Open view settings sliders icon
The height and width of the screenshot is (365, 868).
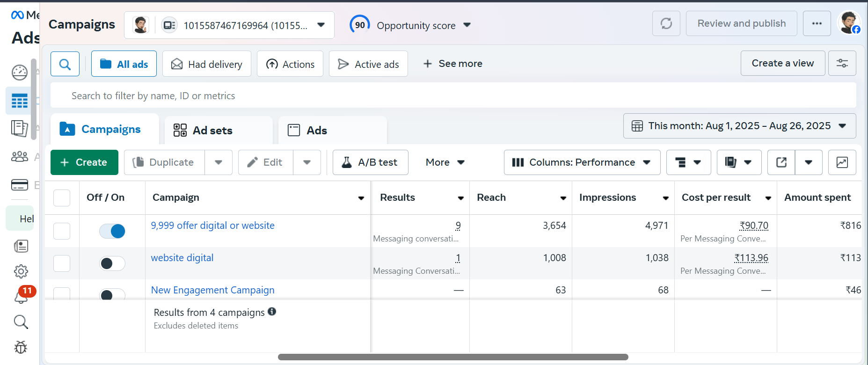(842, 64)
